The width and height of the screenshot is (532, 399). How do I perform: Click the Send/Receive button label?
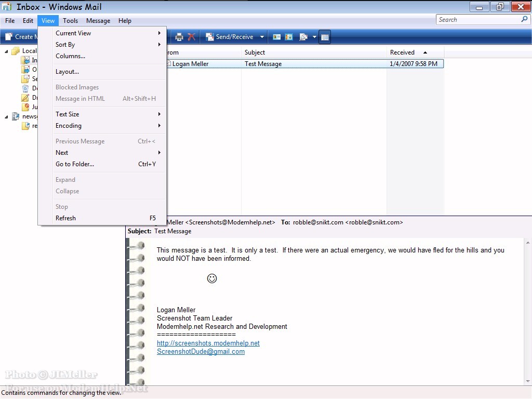(x=234, y=37)
